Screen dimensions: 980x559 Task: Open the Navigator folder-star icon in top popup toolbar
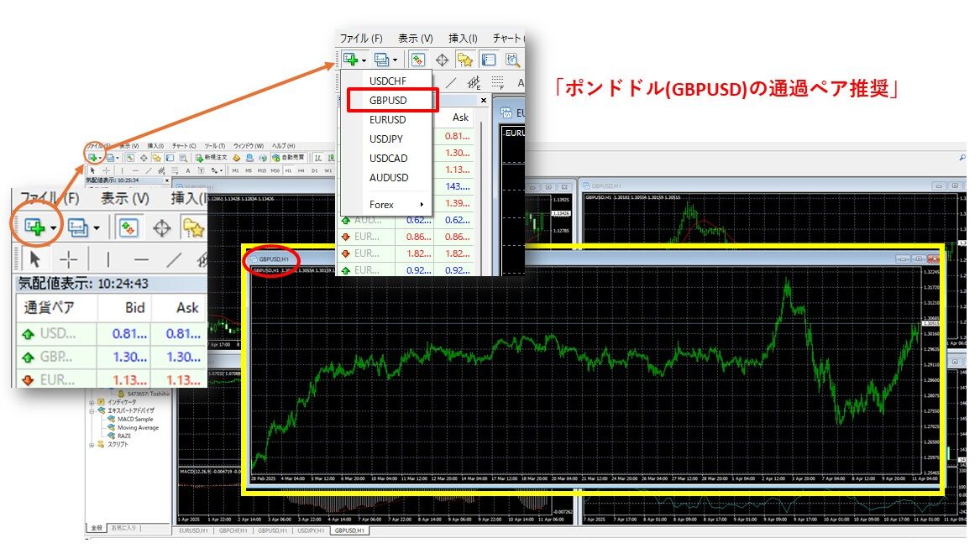tap(465, 60)
